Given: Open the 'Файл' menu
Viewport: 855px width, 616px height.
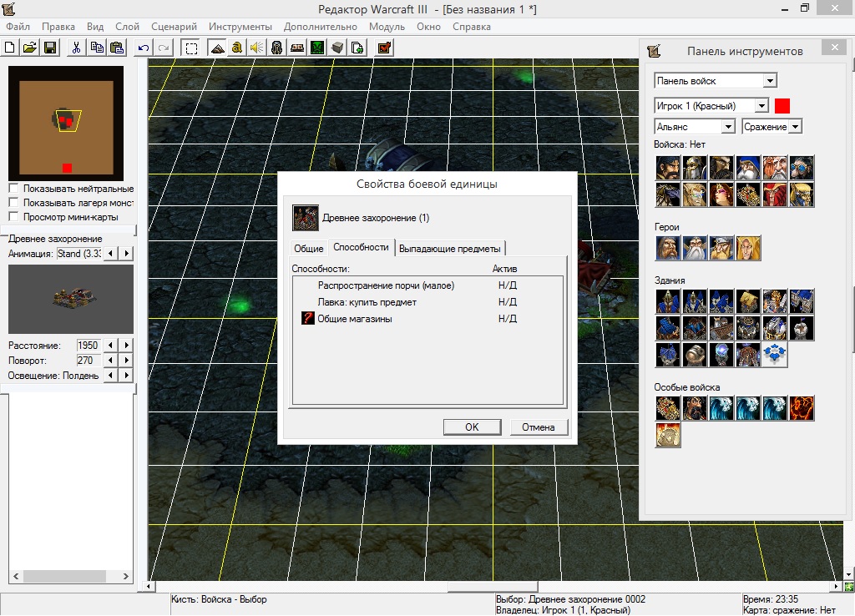Looking at the screenshot, I should coord(18,27).
